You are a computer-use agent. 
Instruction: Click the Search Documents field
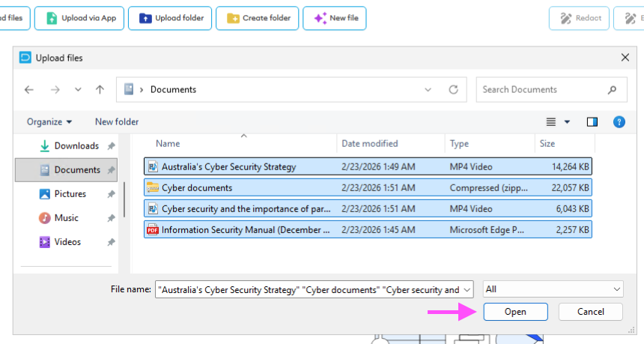[x=552, y=90]
